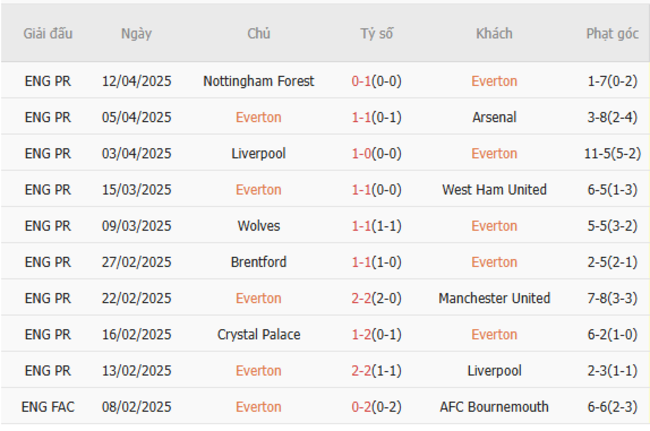Click the "Phạt góc" column header
Viewport: 650px width, 431px height.
tap(612, 33)
